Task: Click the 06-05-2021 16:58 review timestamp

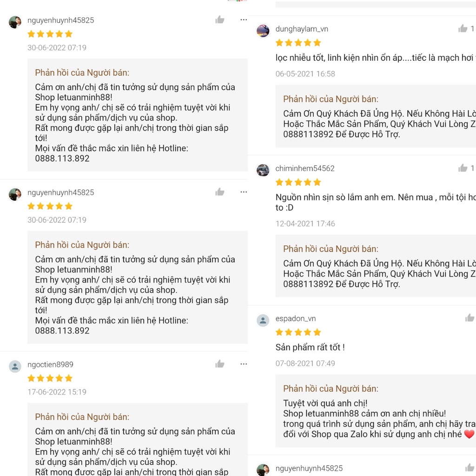Action: [x=305, y=73]
